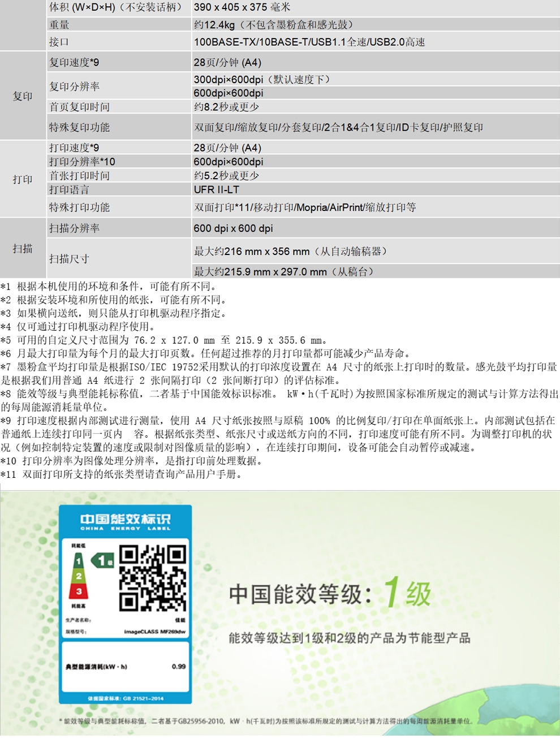Click the green grade 1 bar on the label
Screen dimensions: 560x739
[x=79, y=560]
